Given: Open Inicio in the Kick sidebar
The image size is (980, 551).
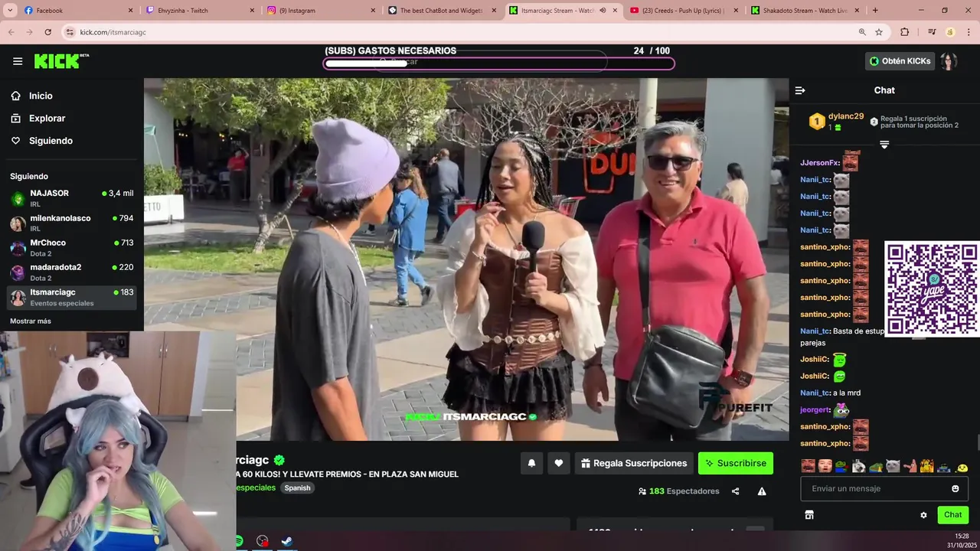Looking at the screenshot, I should point(41,96).
